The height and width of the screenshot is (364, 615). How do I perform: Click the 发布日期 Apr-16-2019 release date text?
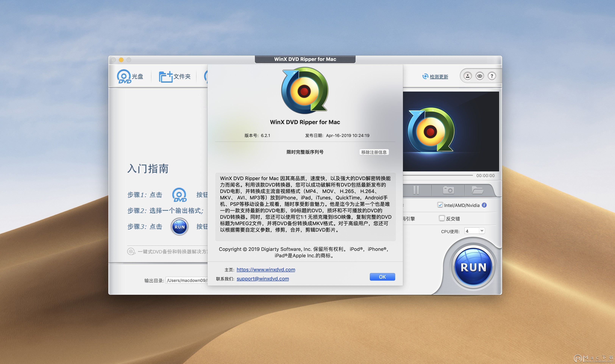(x=337, y=135)
